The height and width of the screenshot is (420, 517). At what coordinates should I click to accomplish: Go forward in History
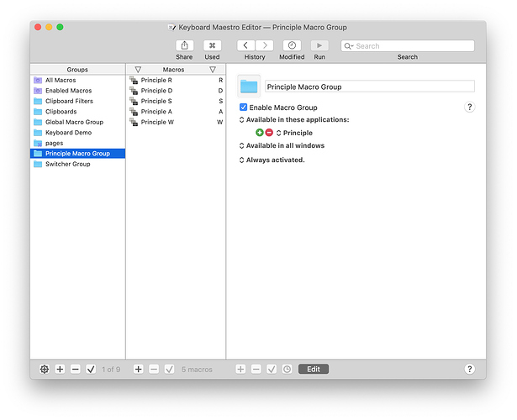tap(265, 45)
